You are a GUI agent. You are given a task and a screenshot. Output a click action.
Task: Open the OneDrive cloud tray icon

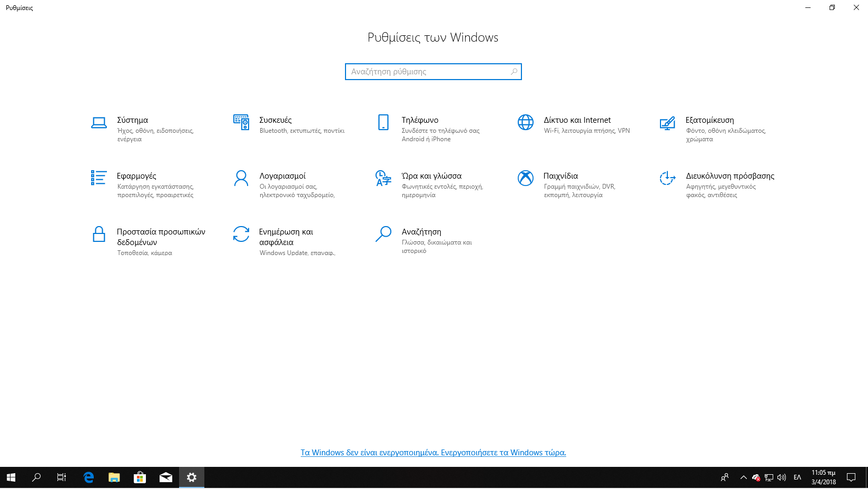(x=756, y=477)
